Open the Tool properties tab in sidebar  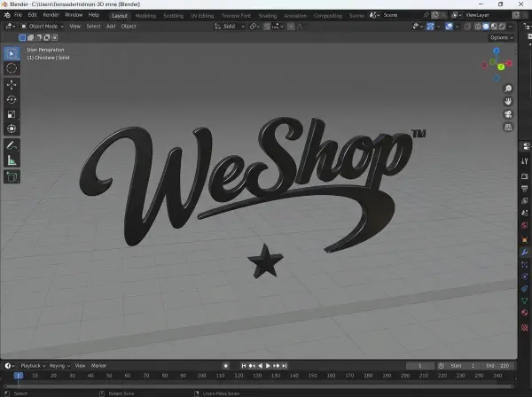(525, 161)
